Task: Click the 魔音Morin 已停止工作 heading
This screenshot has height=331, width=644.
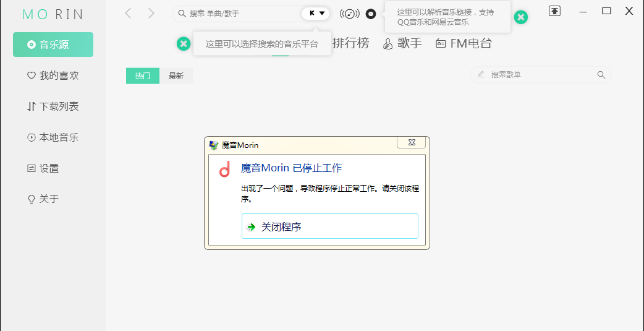Action: 292,168
